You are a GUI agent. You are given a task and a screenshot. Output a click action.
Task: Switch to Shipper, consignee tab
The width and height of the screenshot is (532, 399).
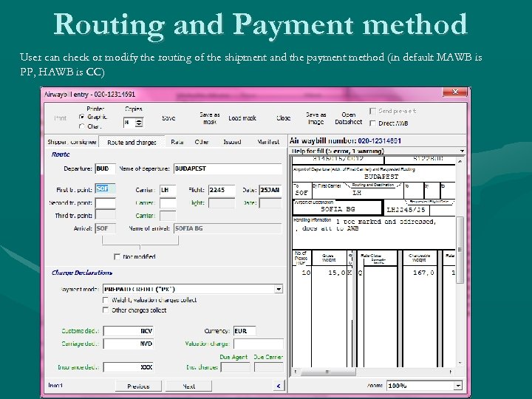click(x=72, y=142)
